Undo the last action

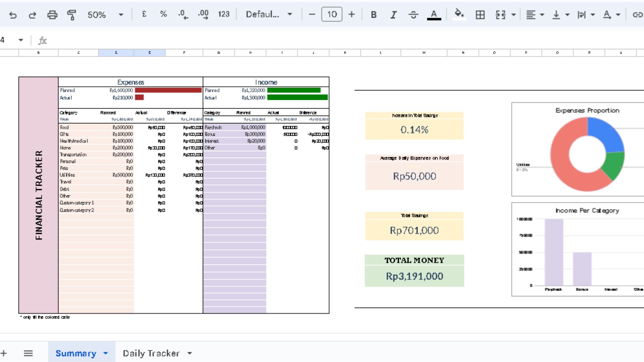[x=13, y=15]
